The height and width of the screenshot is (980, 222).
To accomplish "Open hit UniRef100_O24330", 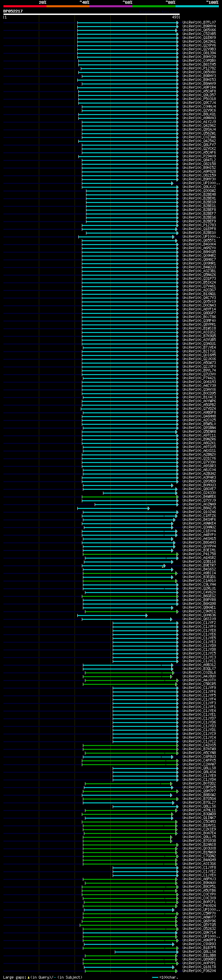I will (199, 493).
